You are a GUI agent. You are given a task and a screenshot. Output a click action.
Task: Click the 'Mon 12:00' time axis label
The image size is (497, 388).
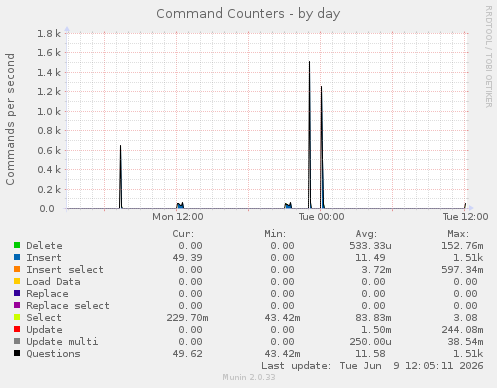pos(178,217)
